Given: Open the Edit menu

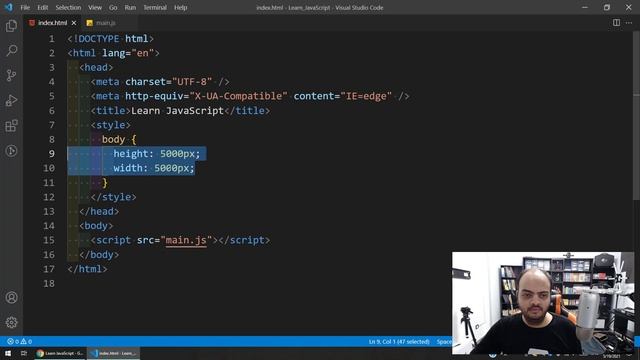Looking at the screenshot, I should [42, 7].
